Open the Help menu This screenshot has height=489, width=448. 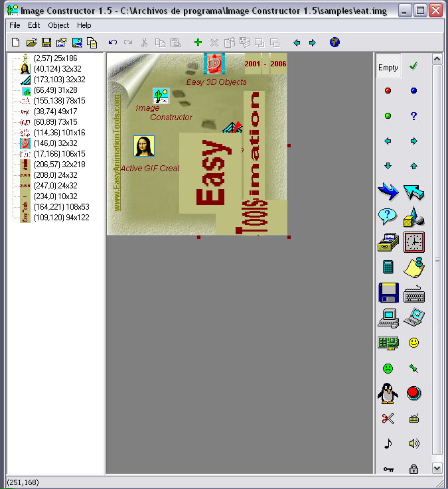84,25
